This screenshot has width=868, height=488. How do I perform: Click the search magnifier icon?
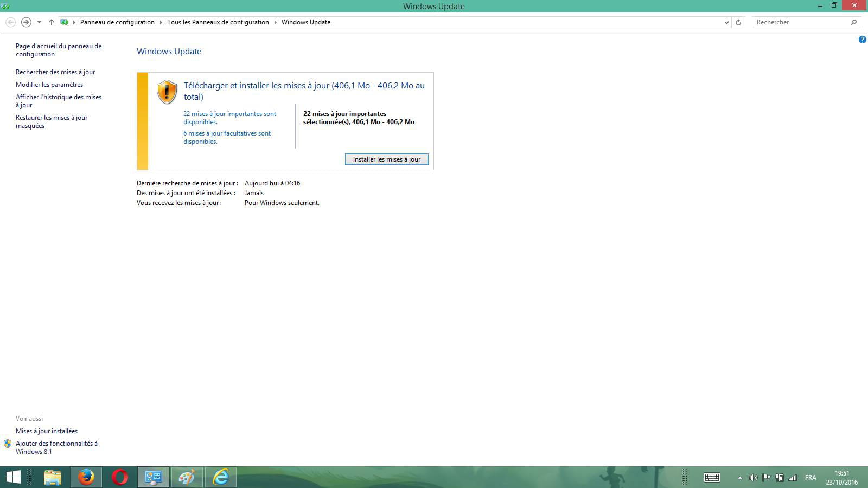854,22
